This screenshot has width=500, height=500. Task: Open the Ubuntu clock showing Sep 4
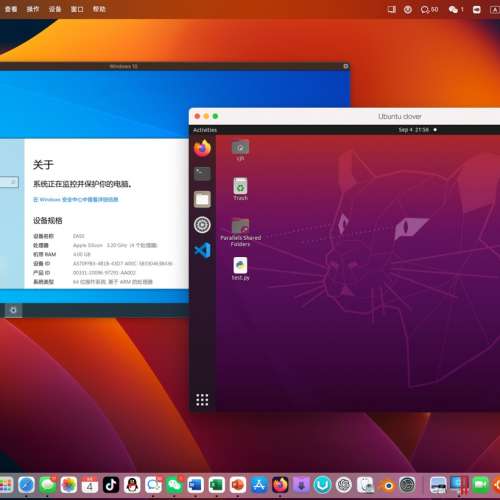414,130
